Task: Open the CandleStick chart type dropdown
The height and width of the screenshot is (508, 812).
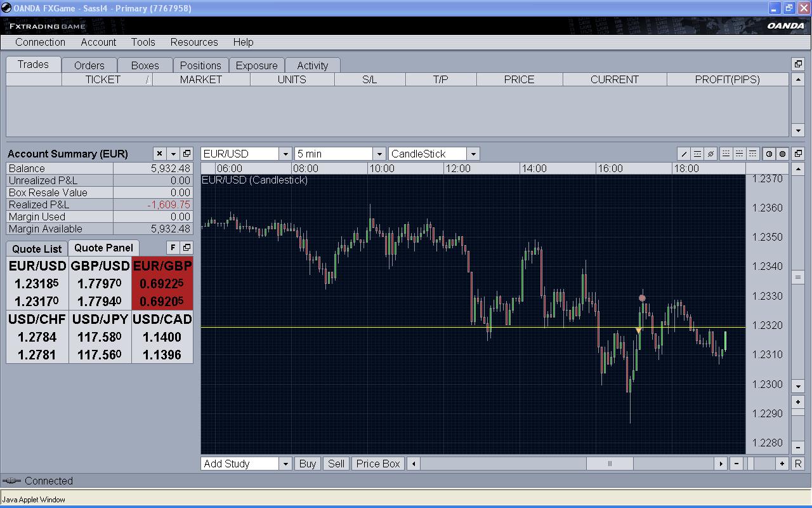Action: pyautogui.click(x=473, y=154)
